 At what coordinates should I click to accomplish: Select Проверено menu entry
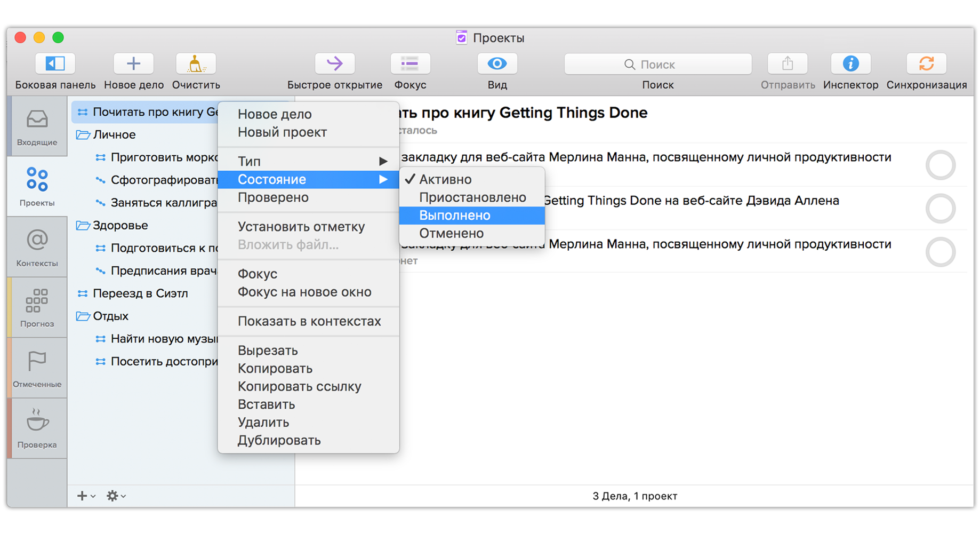[308, 197]
